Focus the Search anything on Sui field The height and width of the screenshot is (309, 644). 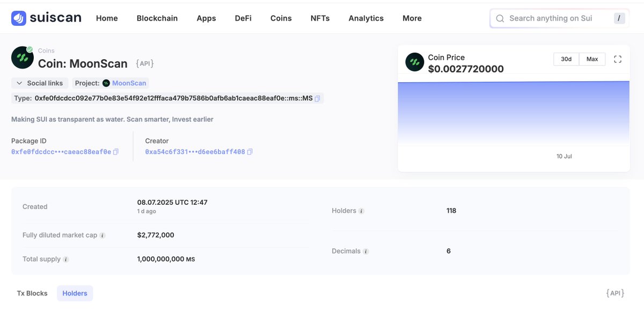click(560, 18)
